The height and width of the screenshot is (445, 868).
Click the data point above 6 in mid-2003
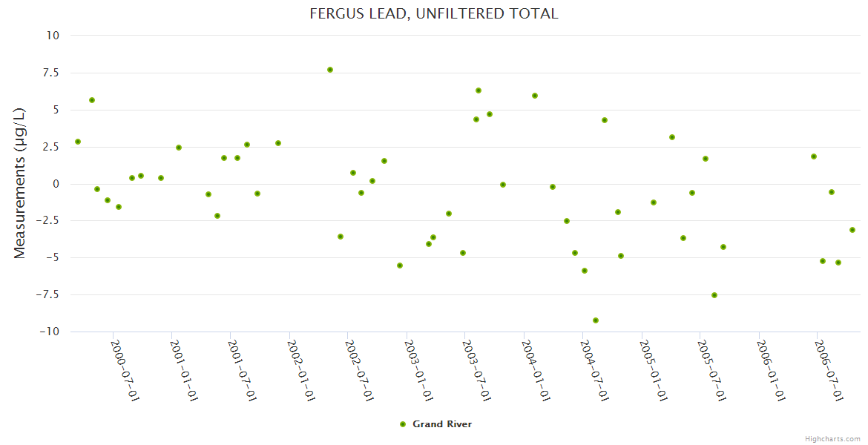[479, 90]
